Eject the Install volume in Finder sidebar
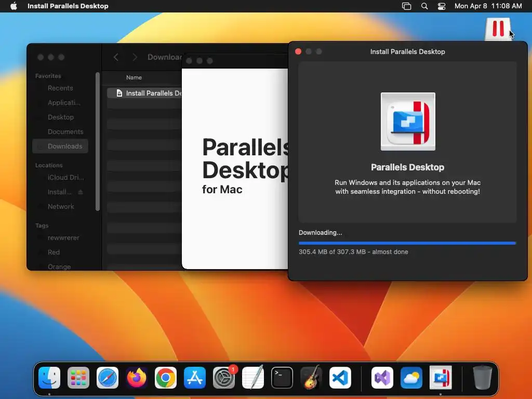 (81, 192)
